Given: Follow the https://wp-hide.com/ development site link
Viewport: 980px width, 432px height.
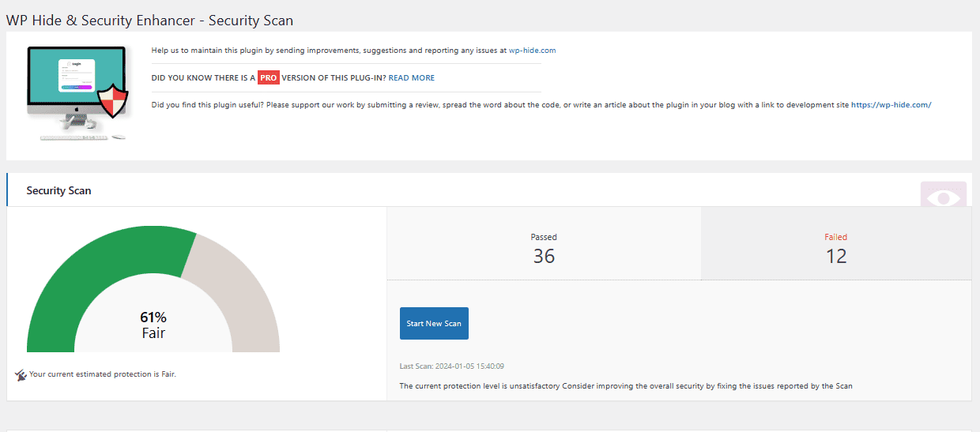Looking at the screenshot, I should pyautogui.click(x=891, y=105).
